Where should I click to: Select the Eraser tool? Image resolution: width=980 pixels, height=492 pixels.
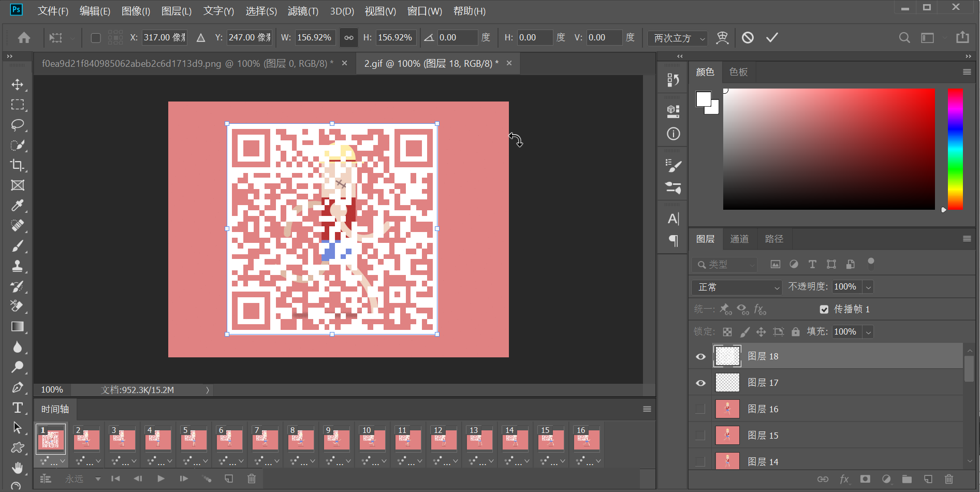click(18, 306)
